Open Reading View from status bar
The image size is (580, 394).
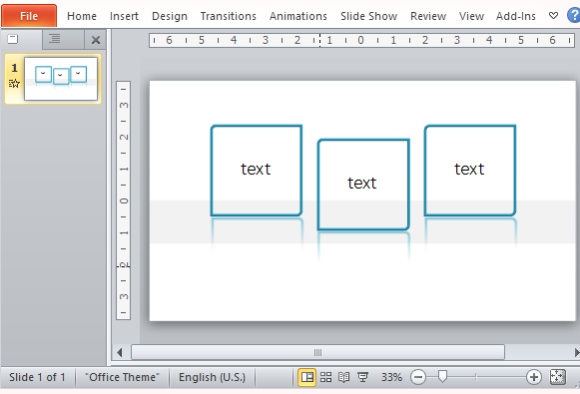344,377
